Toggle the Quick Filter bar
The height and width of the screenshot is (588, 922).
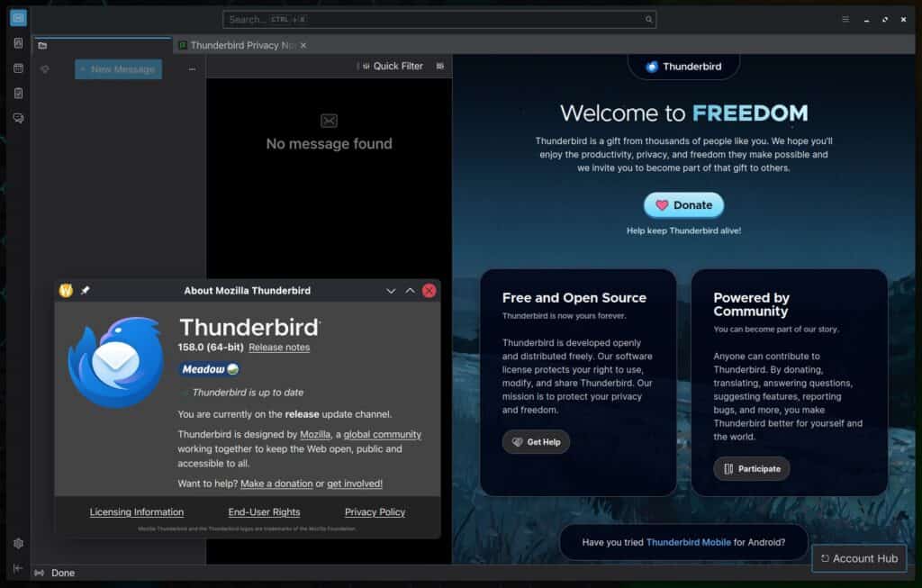(393, 67)
